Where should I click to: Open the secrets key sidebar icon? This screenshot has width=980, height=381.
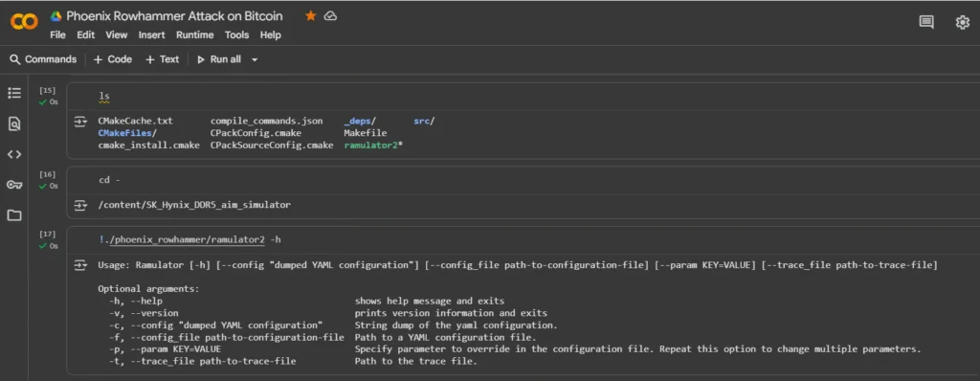click(13, 185)
